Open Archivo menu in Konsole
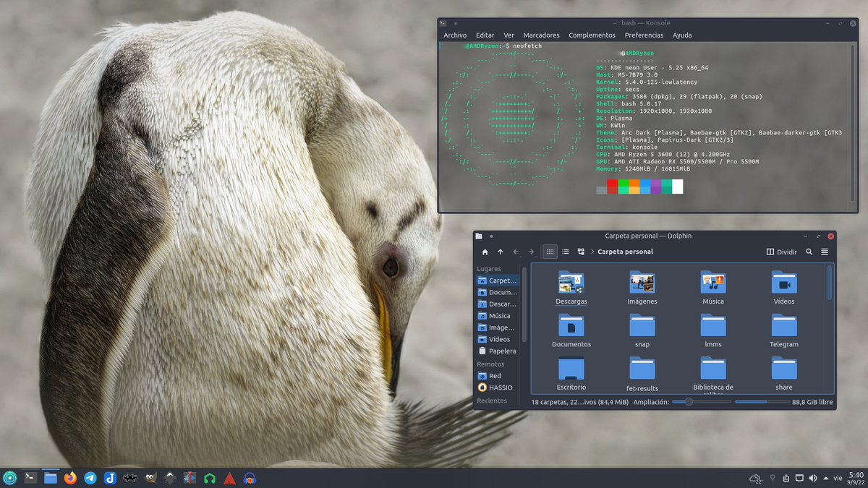 click(455, 35)
